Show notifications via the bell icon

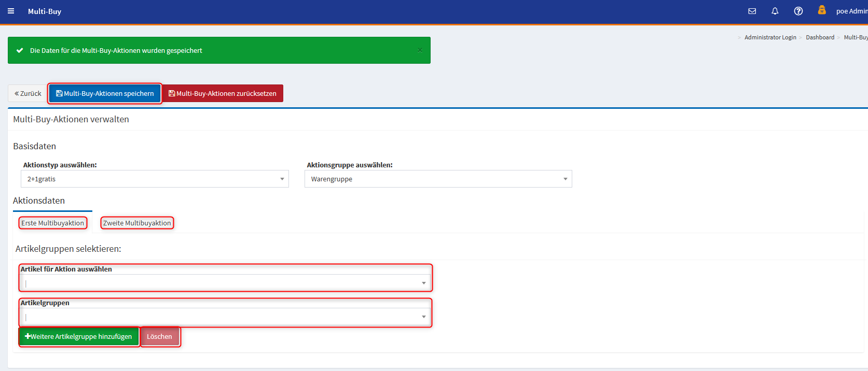[775, 11]
